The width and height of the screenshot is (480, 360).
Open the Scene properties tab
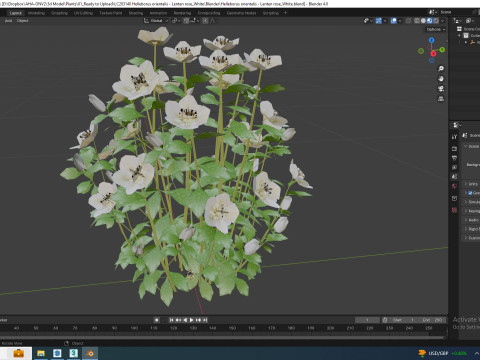pyautogui.click(x=454, y=177)
